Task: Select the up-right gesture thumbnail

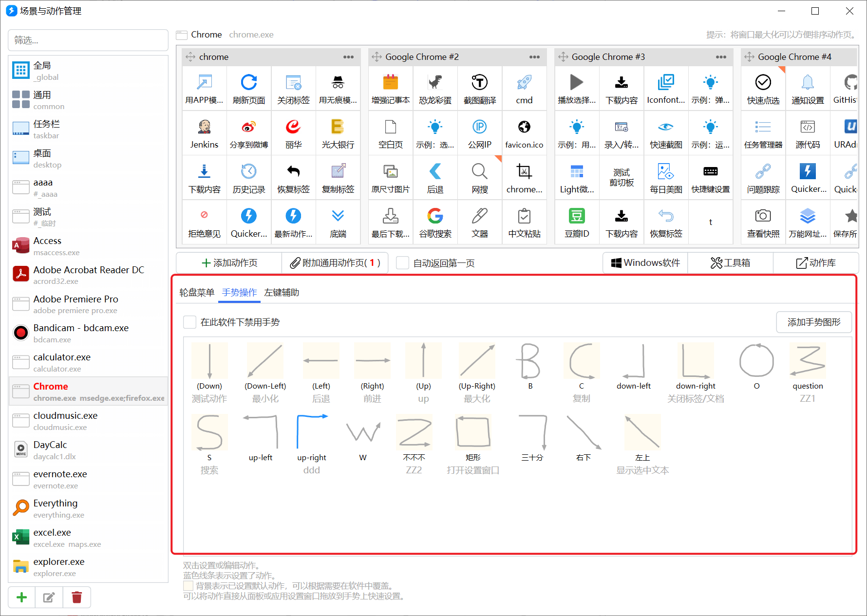Action: pos(312,432)
